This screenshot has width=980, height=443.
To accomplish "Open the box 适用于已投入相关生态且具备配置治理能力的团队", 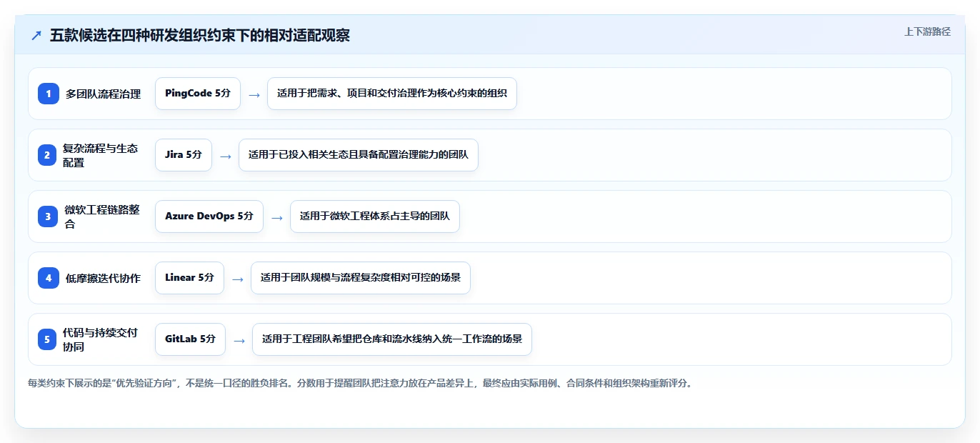I will [x=359, y=155].
